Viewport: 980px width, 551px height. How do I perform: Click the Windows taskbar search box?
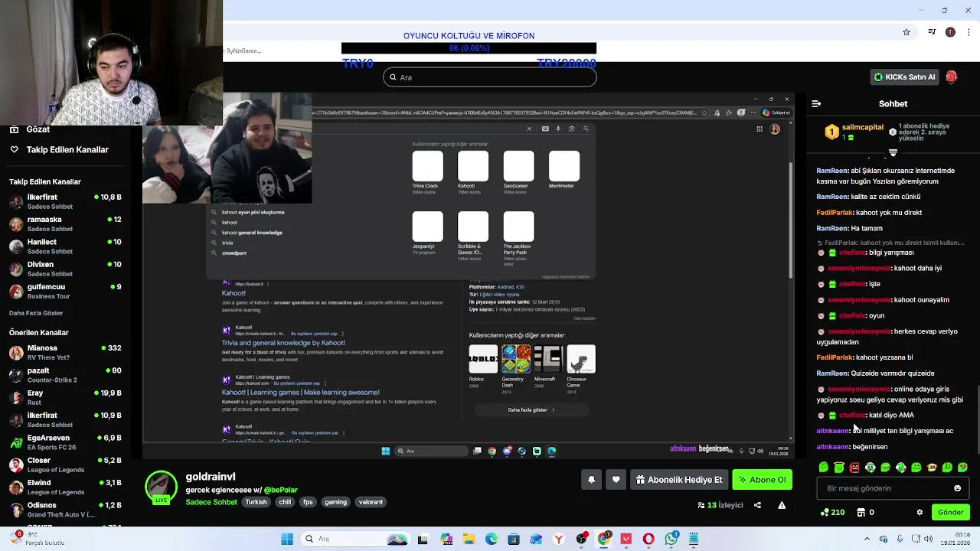[354, 540]
